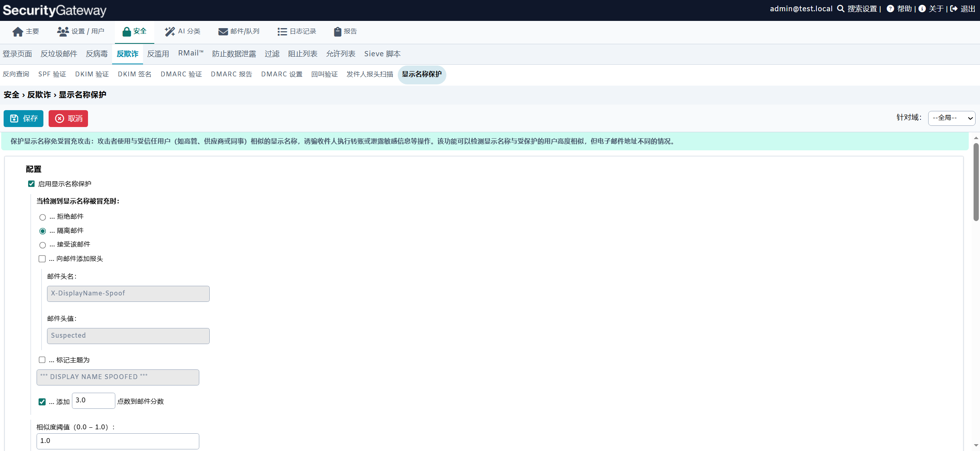The height and width of the screenshot is (451, 980).
Task: Click the magic wand icon for AI 分类
Action: pos(170,31)
